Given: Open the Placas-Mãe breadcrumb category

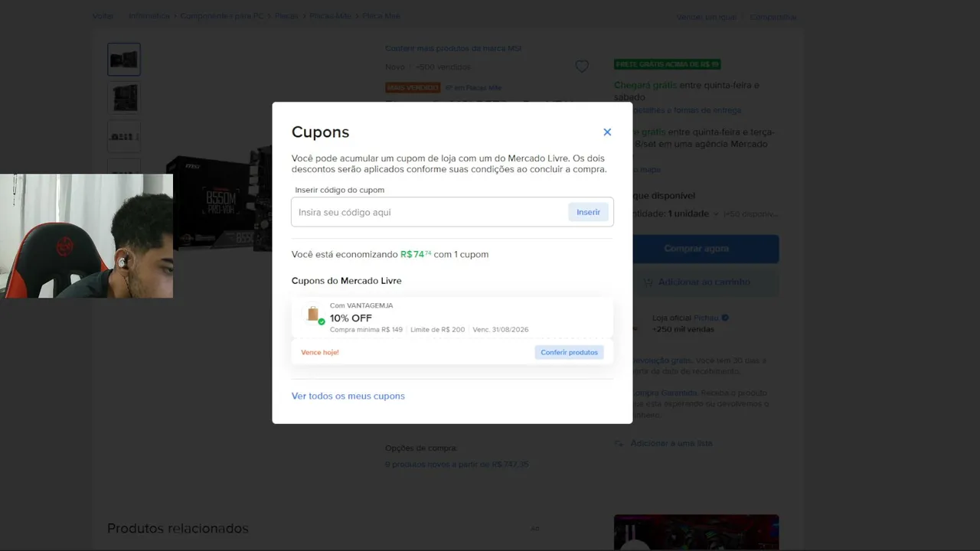Looking at the screenshot, I should [x=330, y=16].
